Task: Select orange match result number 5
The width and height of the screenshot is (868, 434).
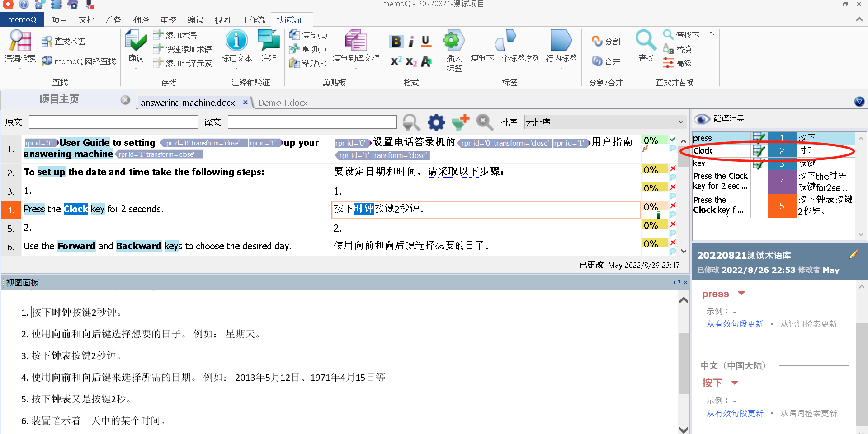Action: point(782,206)
